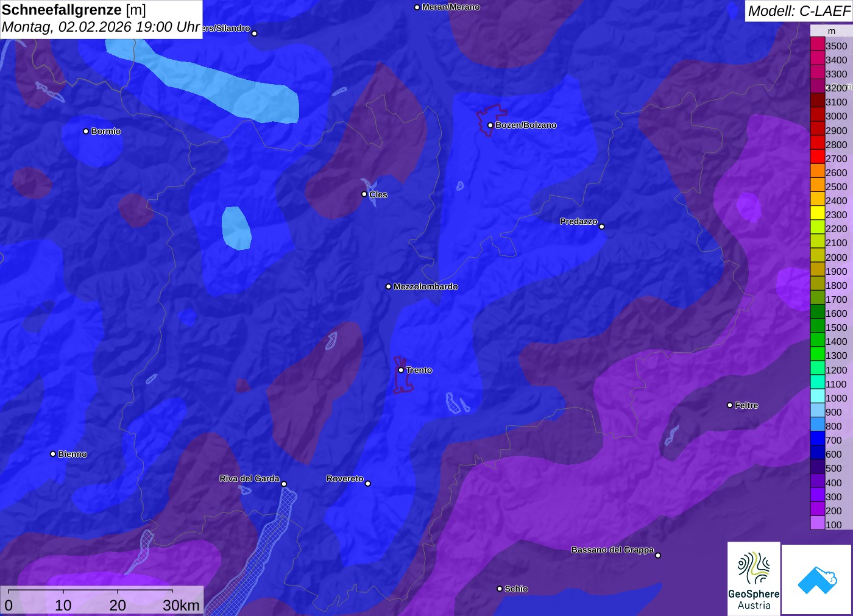Click the Trento label text
This screenshot has height=616, width=853.
(419, 370)
